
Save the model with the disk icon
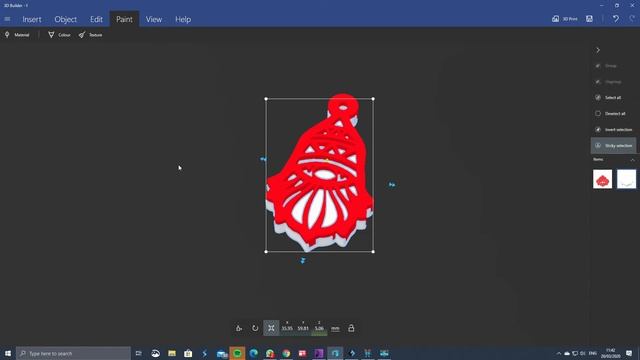point(589,19)
